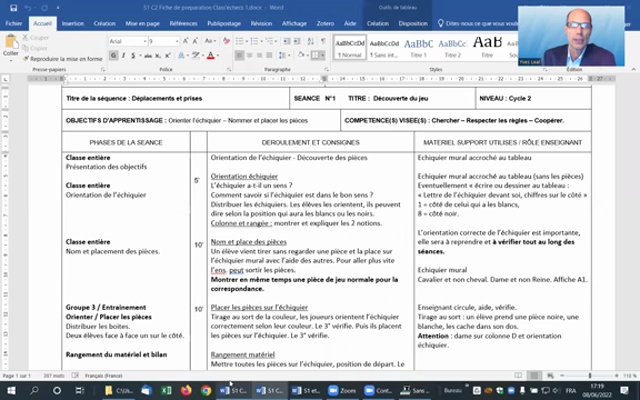Show paragraph marks with pilcrow icon
640x400 pixels.
click(x=322, y=41)
